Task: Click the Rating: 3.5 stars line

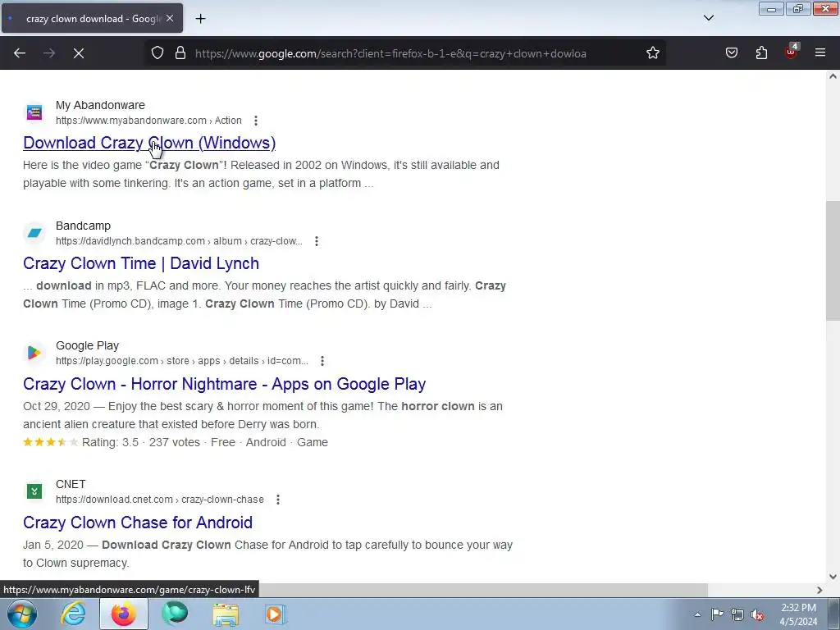Action: pos(176,442)
